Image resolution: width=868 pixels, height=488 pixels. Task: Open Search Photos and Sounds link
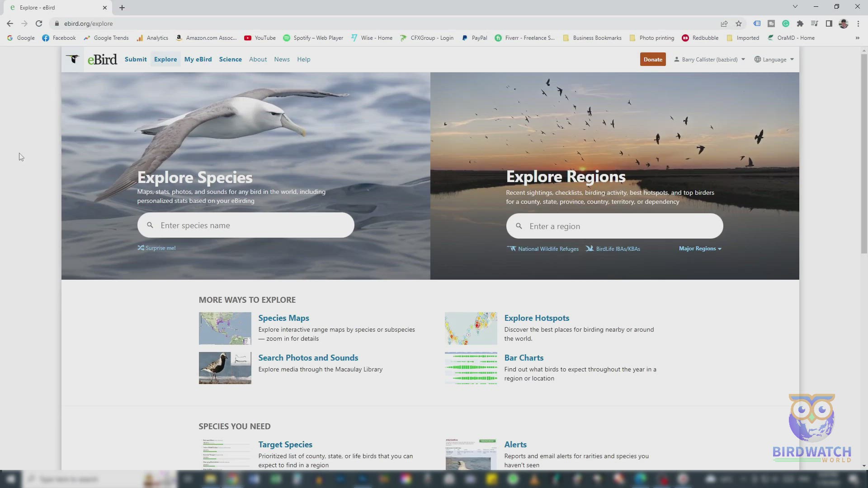[x=308, y=358]
